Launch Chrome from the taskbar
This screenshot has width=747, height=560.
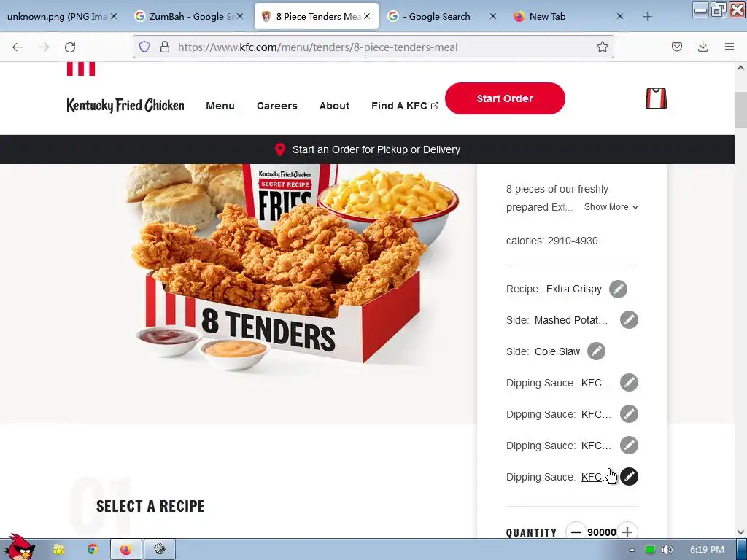point(93,550)
